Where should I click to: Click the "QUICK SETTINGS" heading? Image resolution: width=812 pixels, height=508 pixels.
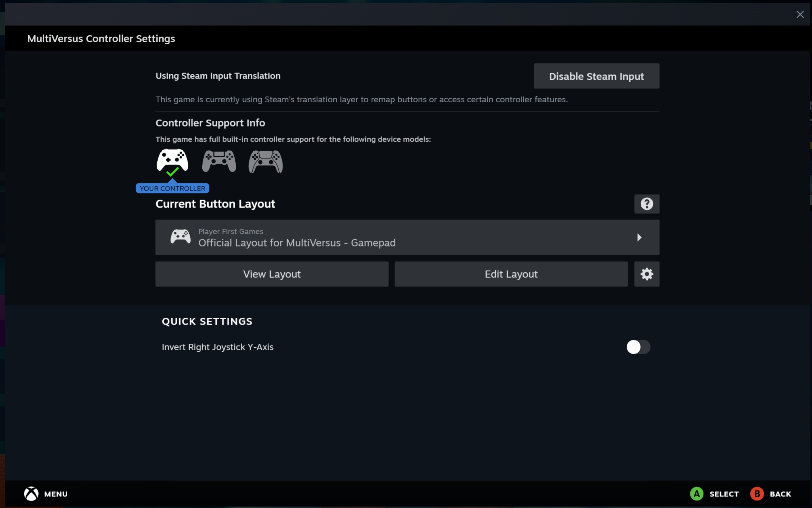click(x=207, y=321)
